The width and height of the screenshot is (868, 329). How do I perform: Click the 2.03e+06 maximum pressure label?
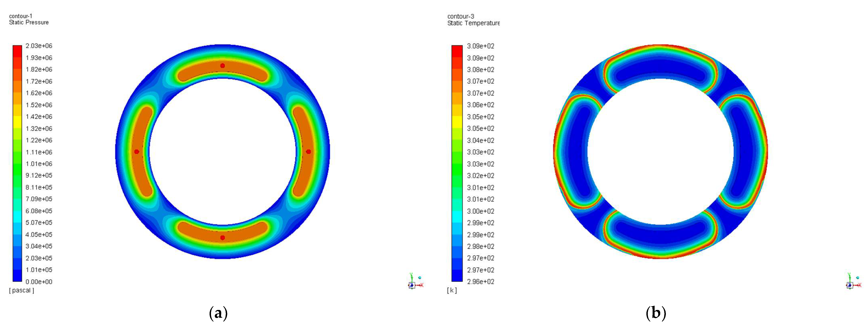(x=39, y=46)
